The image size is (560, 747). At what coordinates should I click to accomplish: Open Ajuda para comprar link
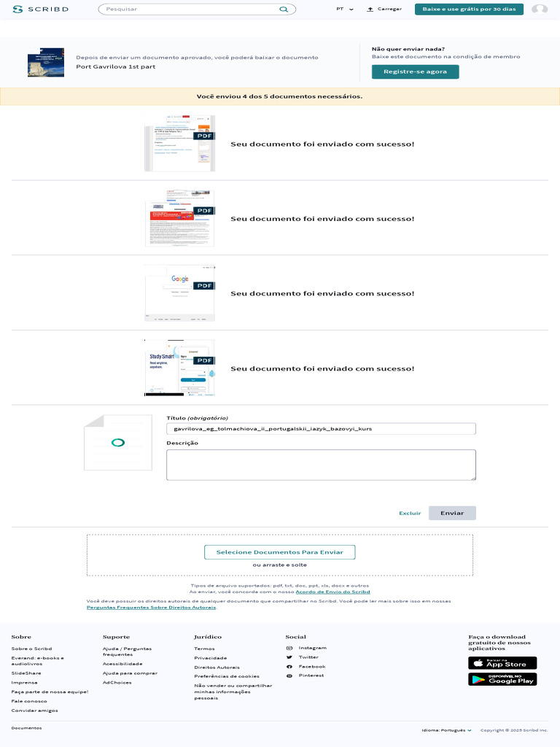point(130,673)
